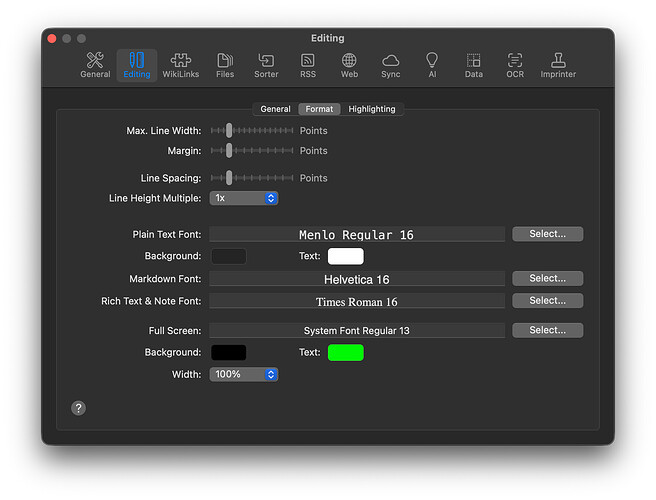Open the WikiLinks preferences pane

pos(180,65)
